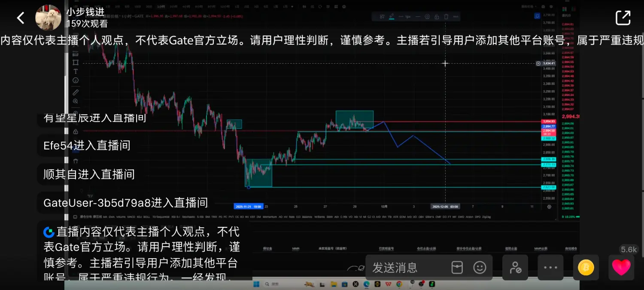Toggle lock all drawings in left toolbar
The image size is (644, 290).
click(x=76, y=131)
